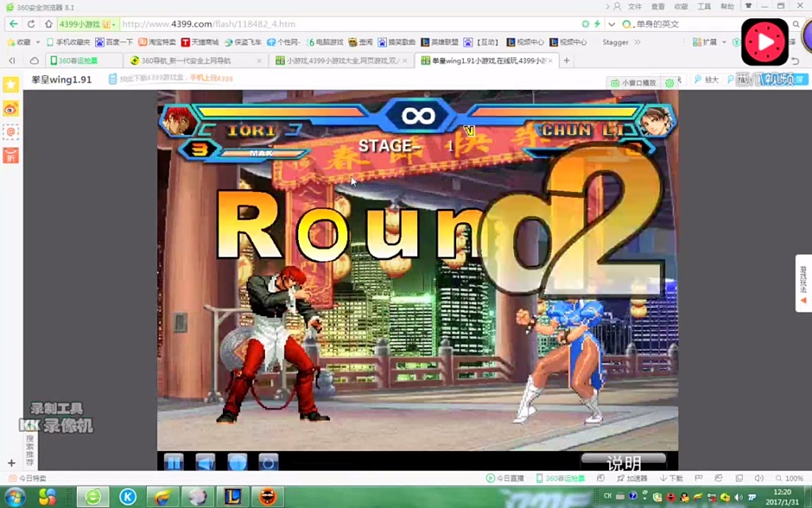Image resolution: width=812 pixels, height=508 pixels.
Task: Pause the game with the pause button
Action: (174, 462)
